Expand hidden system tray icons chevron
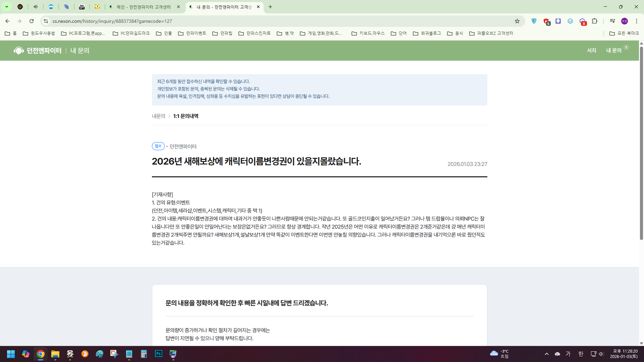Screen dimensions: 644x362 click(x=546, y=354)
